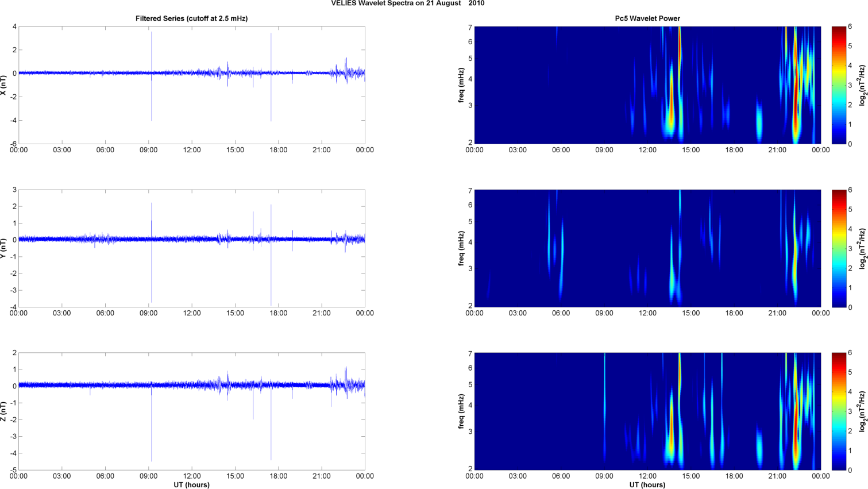868x489 pixels.
Task: Click the 09:00 spike in the Y filtered series
Action: pyautogui.click(x=152, y=252)
